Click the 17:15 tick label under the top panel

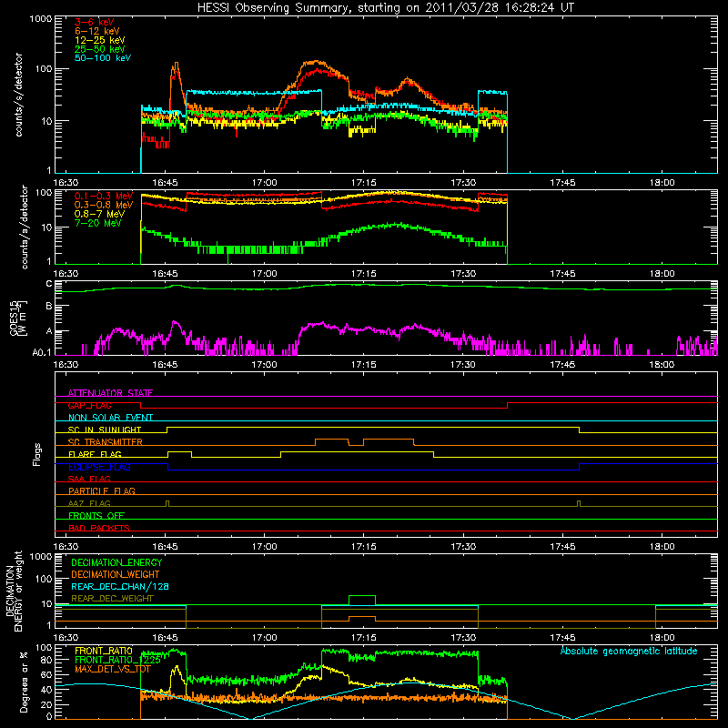tap(363, 183)
